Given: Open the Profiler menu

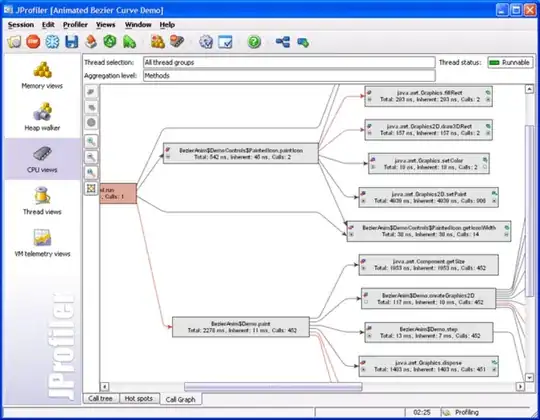Looking at the screenshot, I should tap(75, 25).
